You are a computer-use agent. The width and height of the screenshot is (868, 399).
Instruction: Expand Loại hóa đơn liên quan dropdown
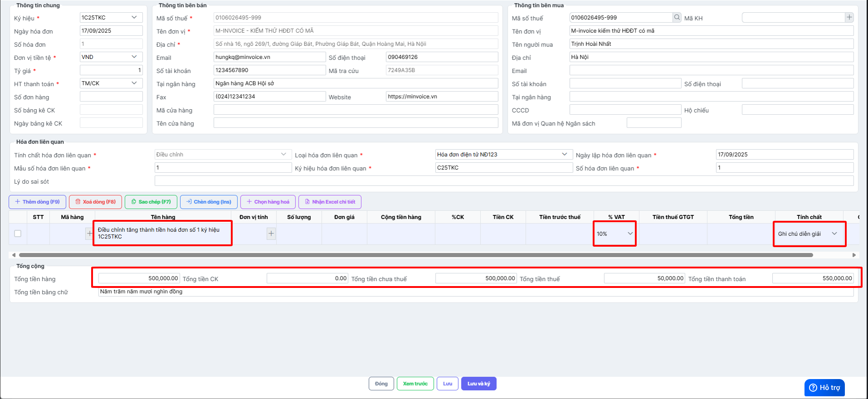coord(503,155)
